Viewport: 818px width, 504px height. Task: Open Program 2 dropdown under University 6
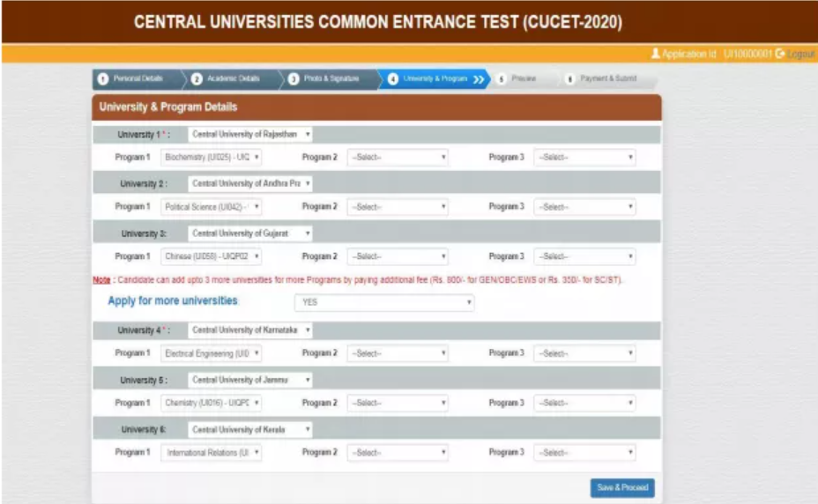(x=398, y=453)
